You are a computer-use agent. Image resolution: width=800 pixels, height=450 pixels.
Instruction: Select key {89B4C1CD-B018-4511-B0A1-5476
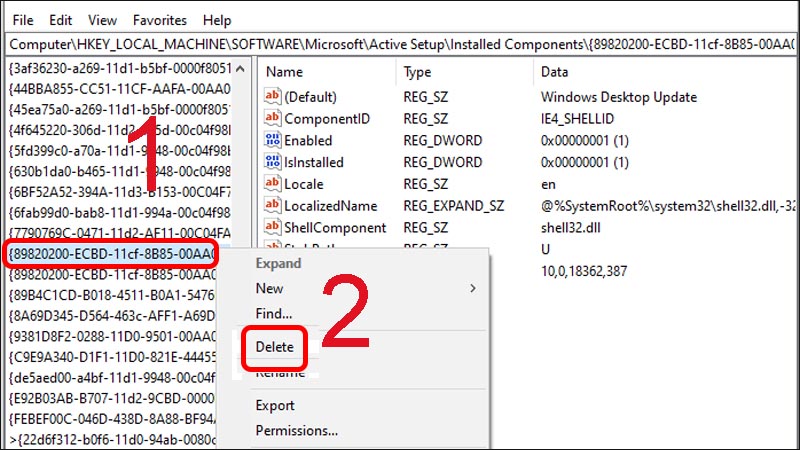click(x=112, y=295)
